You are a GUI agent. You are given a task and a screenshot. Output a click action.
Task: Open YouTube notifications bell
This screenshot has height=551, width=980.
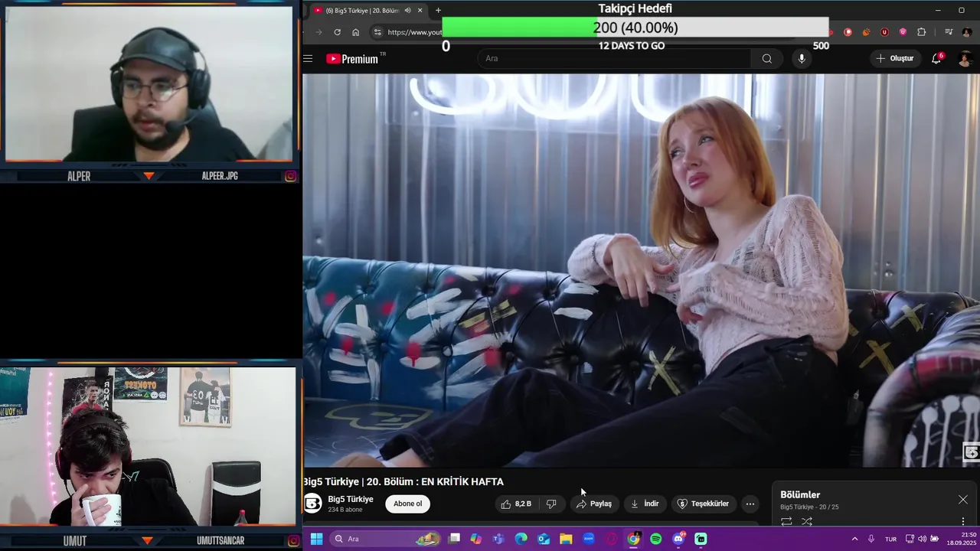pyautogui.click(x=936, y=58)
